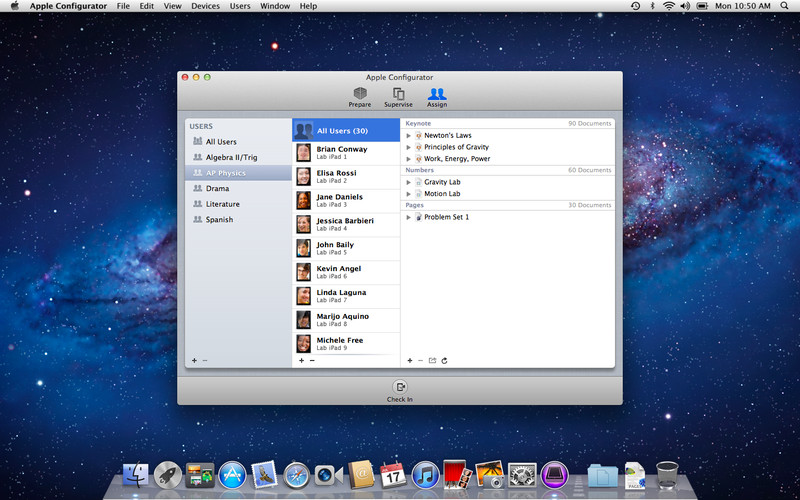Select user Brian Conway
This screenshot has width=800, height=500.
pyautogui.click(x=340, y=152)
